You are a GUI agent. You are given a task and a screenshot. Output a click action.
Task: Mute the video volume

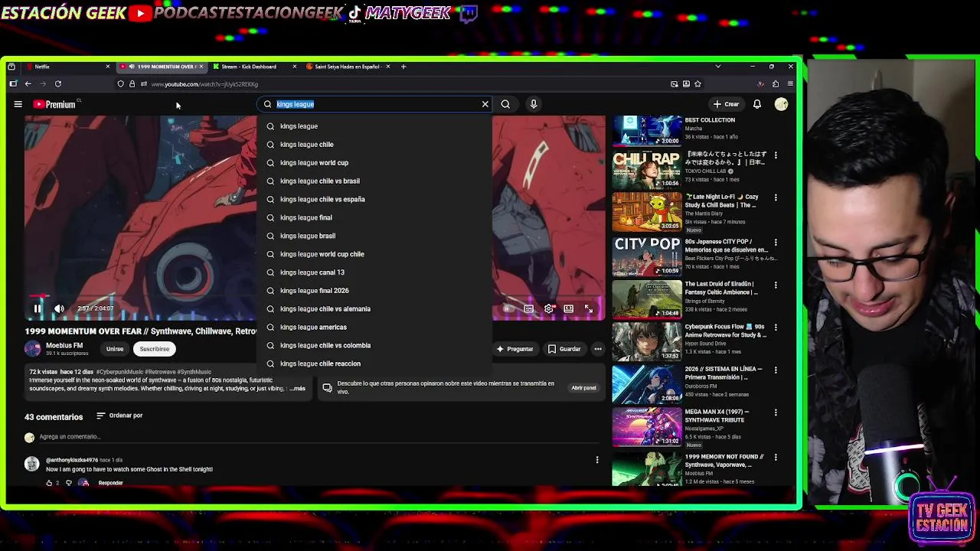point(59,308)
